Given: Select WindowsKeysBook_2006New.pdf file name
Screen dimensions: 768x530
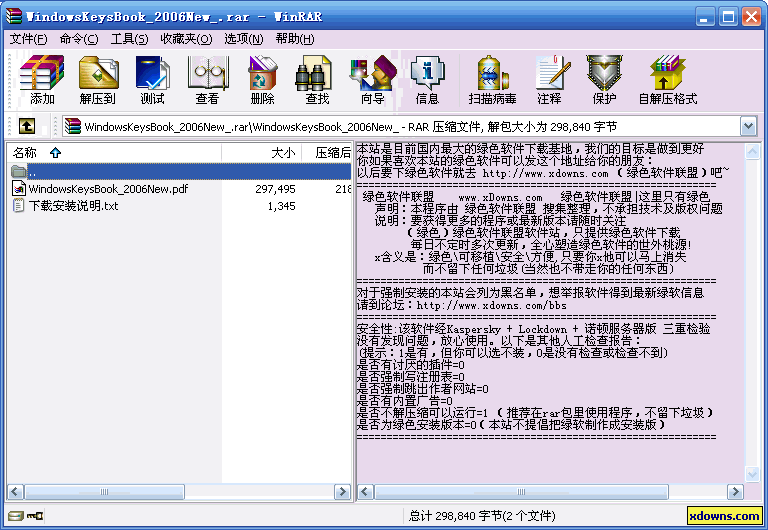Looking at the screenshot, I should pyautogui.click(x=108, y=189).
